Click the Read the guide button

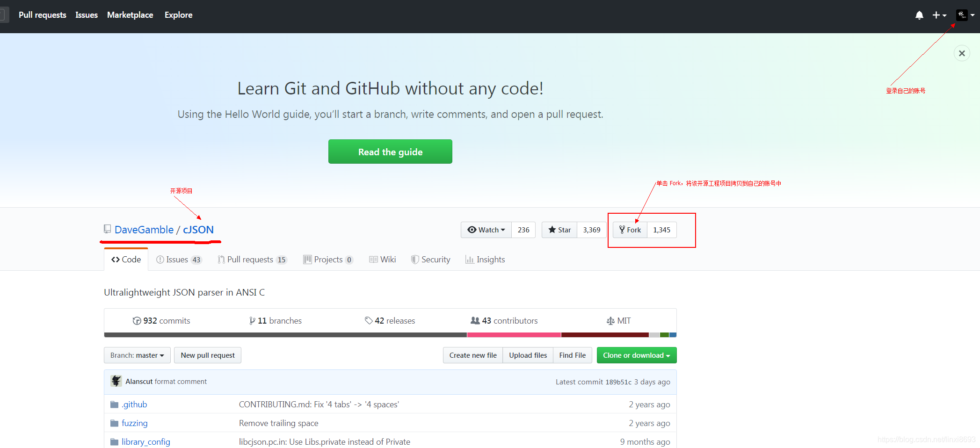(x=390, y=152)
